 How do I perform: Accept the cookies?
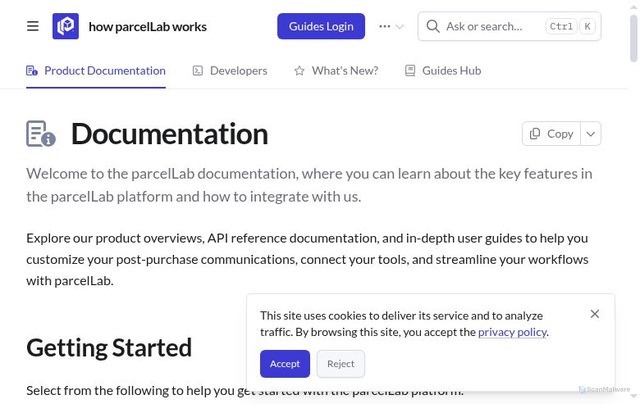(x=284, y=364)
